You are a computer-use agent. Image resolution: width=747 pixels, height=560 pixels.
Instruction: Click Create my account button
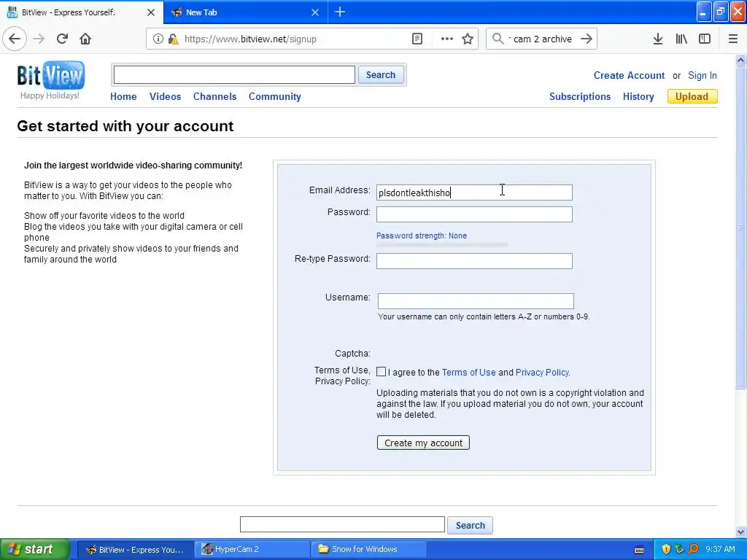coord(423,443)
